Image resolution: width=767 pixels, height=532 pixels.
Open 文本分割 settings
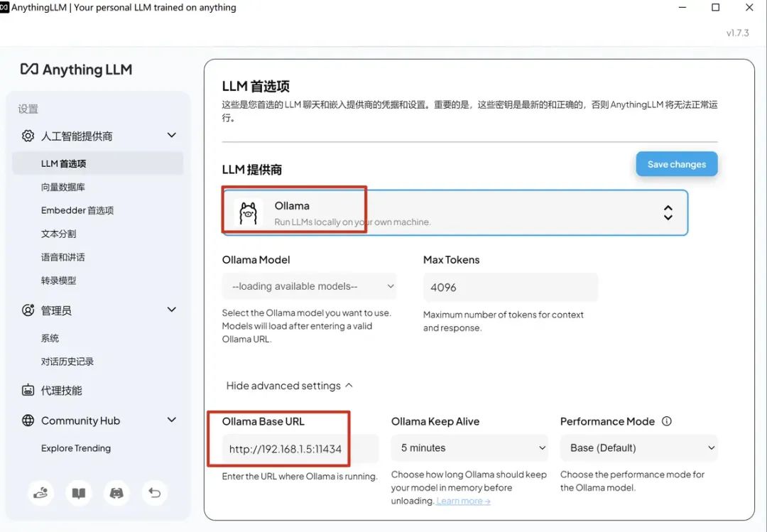click(x=59, y=234)
